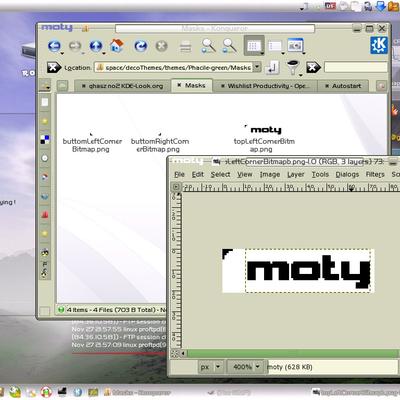Switch to List View mode icon
The image size is (400, 400).
pos(275,46)
